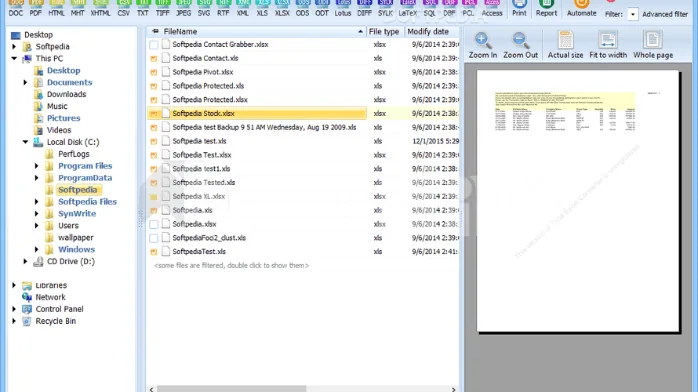The height and width of the screenshot is (392, 698).
Task: Expand the SynWrite folder
Action: pyautogui.click(x=37, y=214)
